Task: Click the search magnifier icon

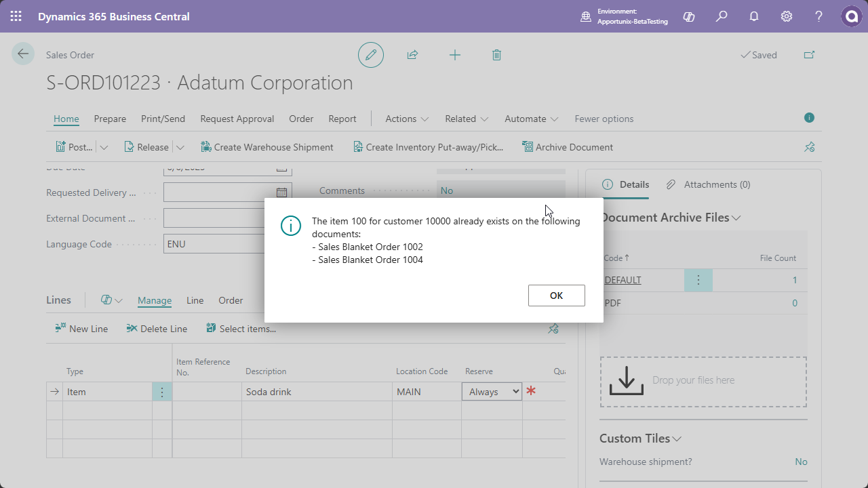Action: [722, 16]
